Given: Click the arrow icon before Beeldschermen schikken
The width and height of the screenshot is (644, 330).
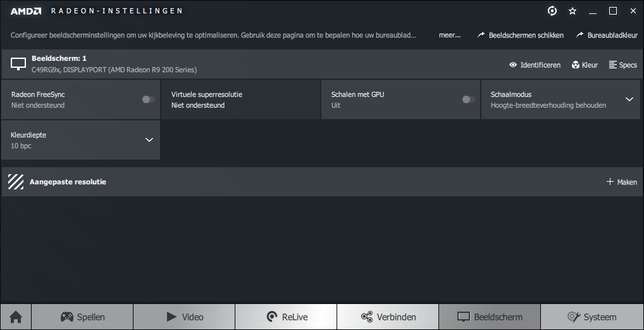Looking at the screenshot, I should 481,35.
